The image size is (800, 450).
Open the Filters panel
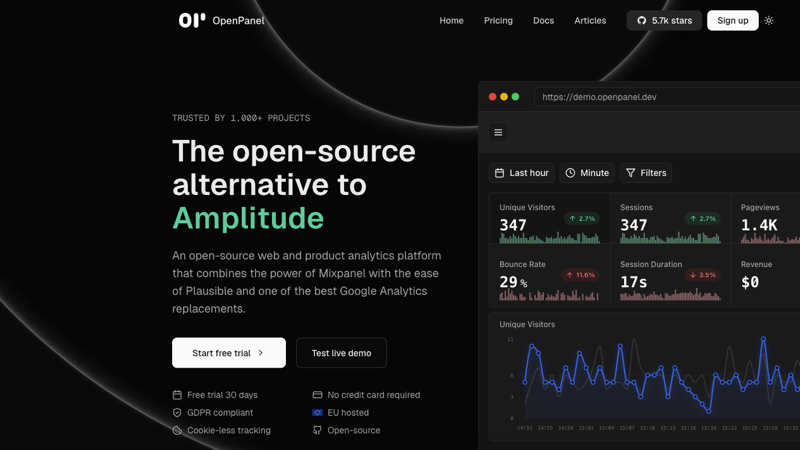tap(646, 173)
